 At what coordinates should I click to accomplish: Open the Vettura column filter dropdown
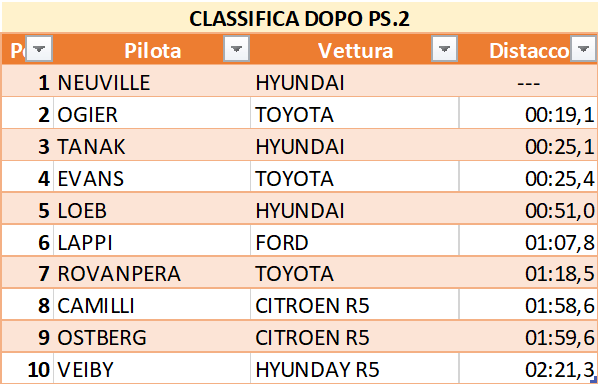click(444, 49)
